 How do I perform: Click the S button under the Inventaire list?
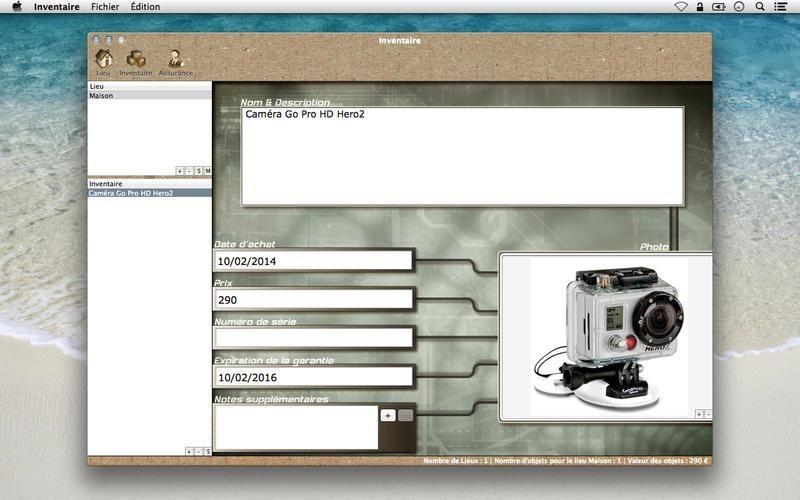tap(207, 452)
